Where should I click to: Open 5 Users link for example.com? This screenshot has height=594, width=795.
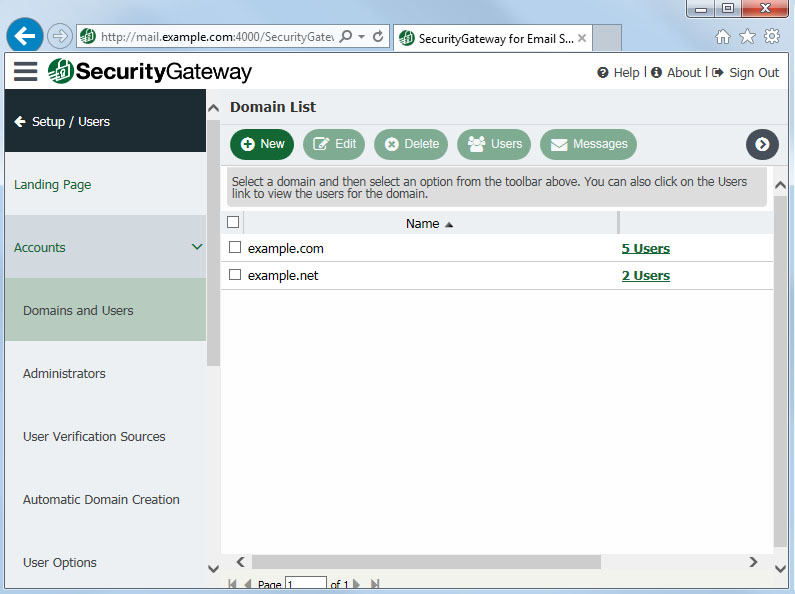point(645,248)
